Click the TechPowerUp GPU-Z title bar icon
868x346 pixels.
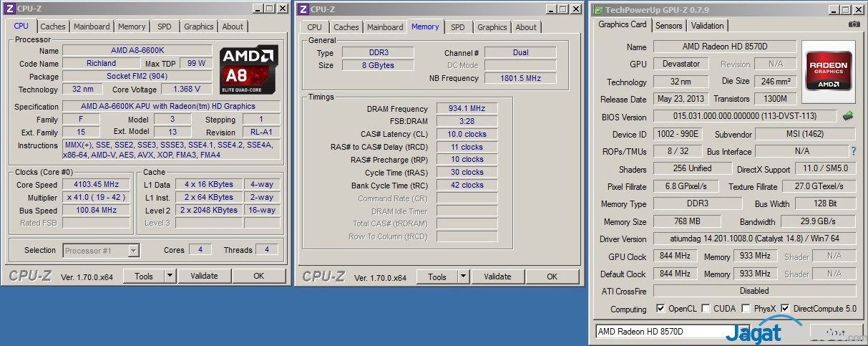[597, 9]
